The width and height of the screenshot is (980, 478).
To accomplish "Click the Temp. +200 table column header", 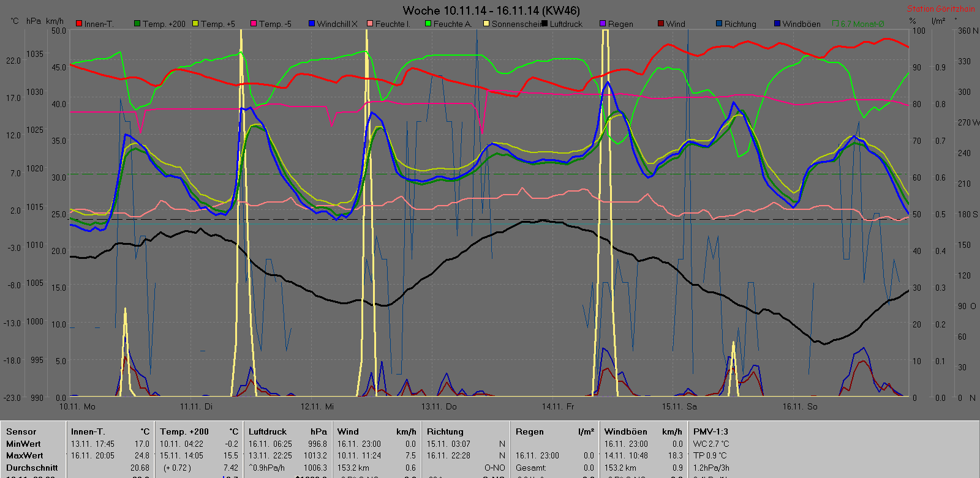I will pos(184,431).
